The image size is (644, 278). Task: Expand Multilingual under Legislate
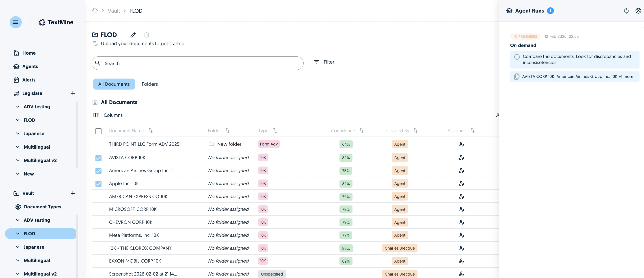[x=18, y=147]
